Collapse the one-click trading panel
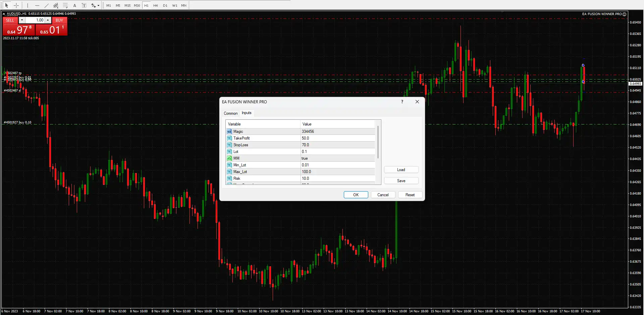 pos(4,14)
